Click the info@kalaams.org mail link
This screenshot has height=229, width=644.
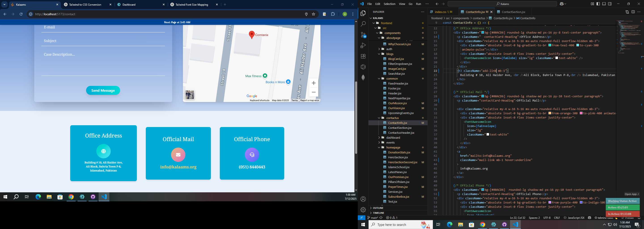(178, 167)
